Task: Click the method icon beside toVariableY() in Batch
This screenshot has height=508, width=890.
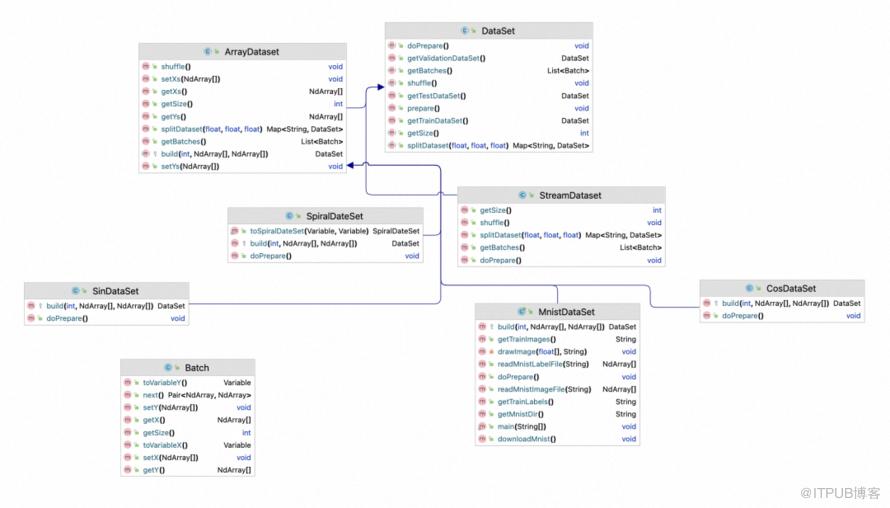Action: point(128,383)
